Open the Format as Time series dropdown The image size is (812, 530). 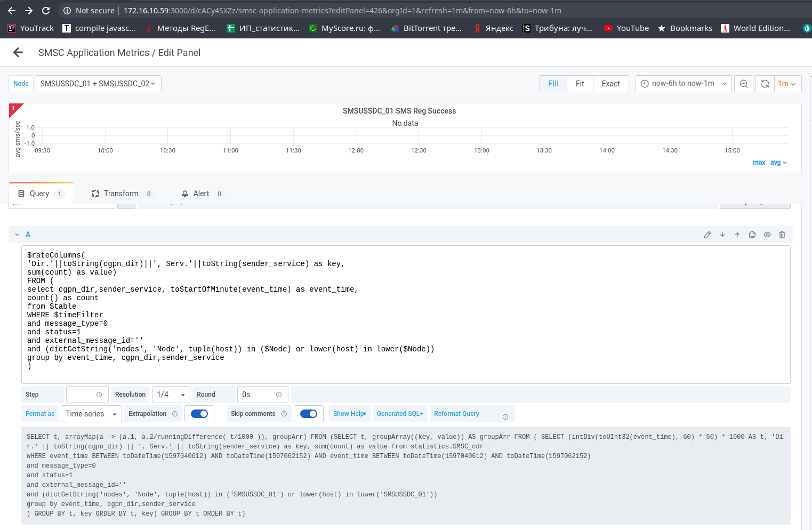pyautogui.click(x=91, y=413)
